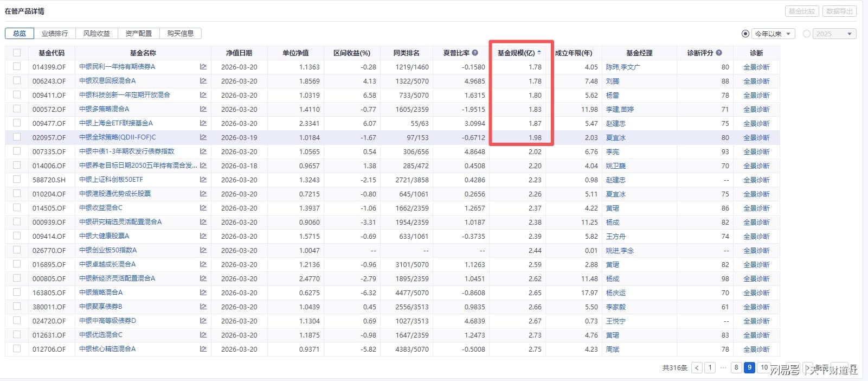The width and height of the screenshot is (868, 381).
Task: Switch to the 业绩排行 tab
Action: (55, 33)
